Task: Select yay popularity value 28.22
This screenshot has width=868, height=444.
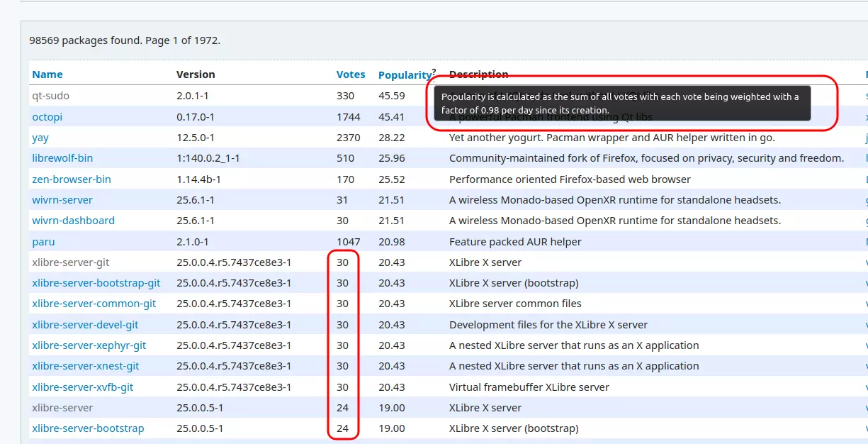Action: coord(392,138)
